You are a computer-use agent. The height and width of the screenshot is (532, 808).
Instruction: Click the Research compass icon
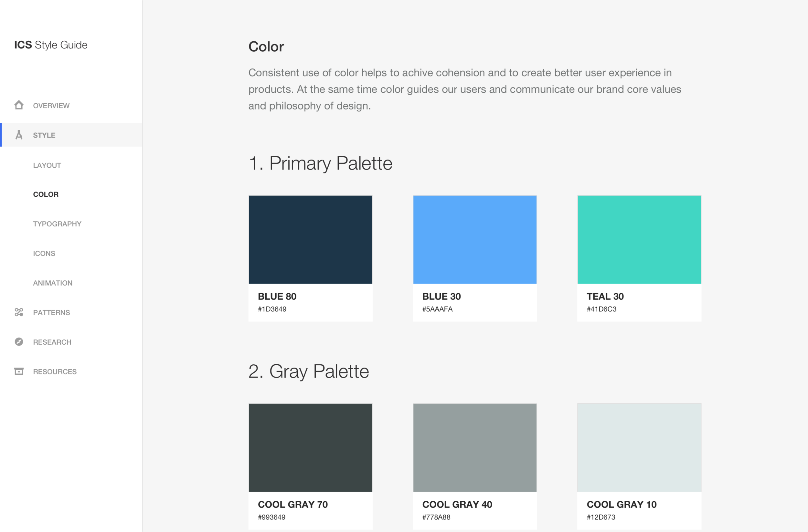point(19,342)
